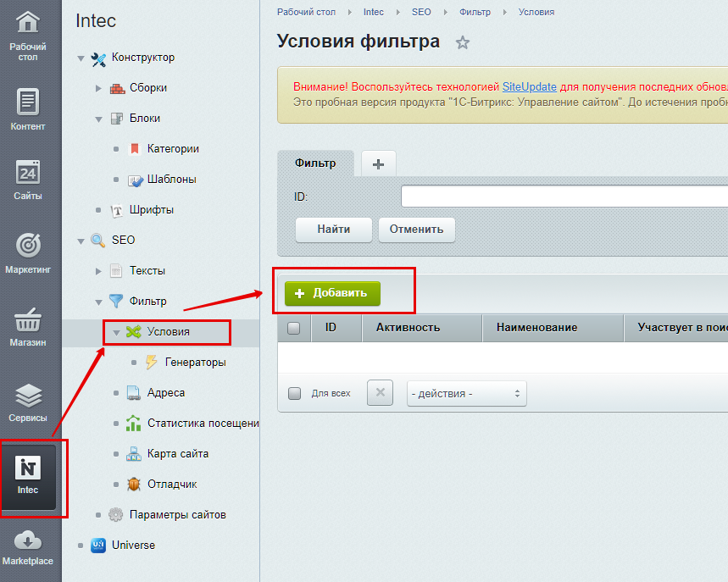Open the Магазин sidebar section
The height and width of the screenshot is (582, 728).
pos(28,327)
